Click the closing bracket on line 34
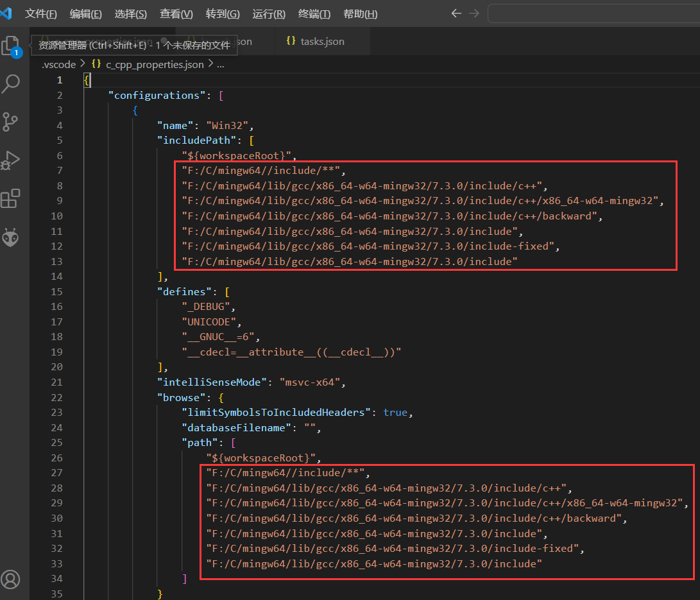The image size is (700, 600). 184,579
